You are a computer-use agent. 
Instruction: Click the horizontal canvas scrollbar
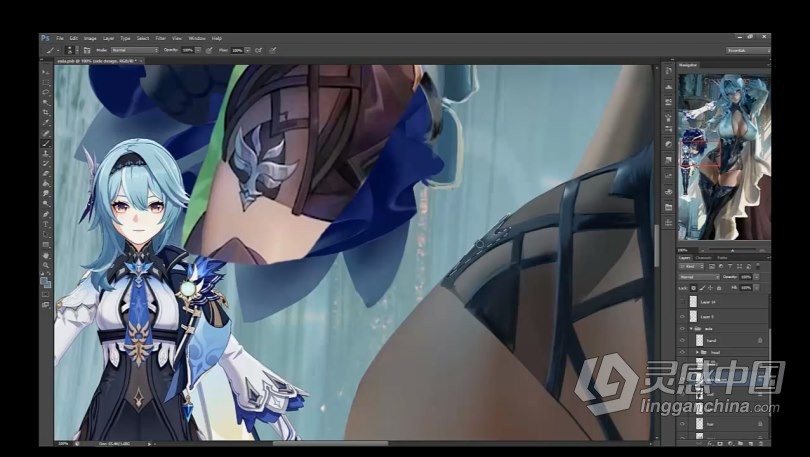(x=331, y=443)
